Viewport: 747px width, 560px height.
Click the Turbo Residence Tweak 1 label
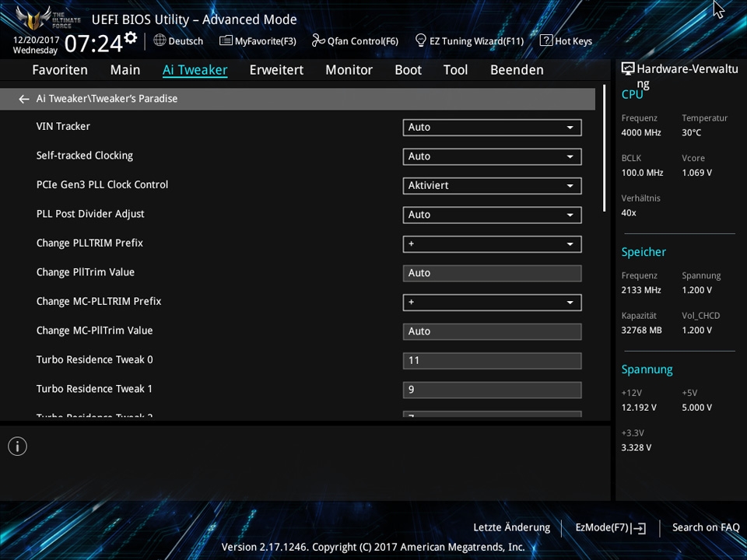point(94,389)
